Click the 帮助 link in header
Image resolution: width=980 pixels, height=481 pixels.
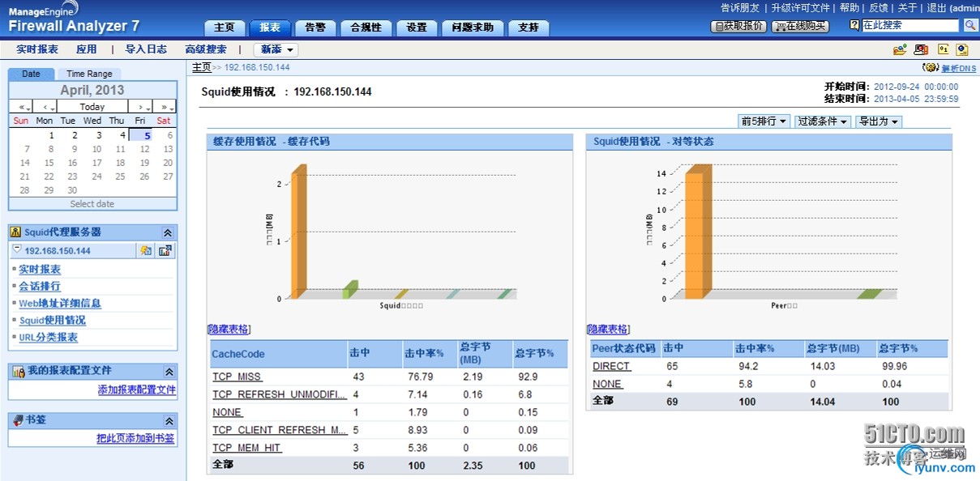[x=849, y=7]
